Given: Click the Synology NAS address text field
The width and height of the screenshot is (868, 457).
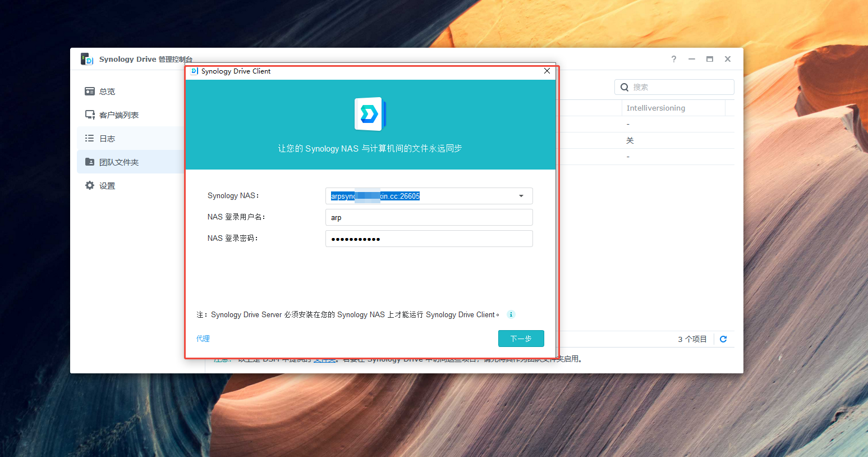Looking at the screenshot, I should [x=421, y=196].
